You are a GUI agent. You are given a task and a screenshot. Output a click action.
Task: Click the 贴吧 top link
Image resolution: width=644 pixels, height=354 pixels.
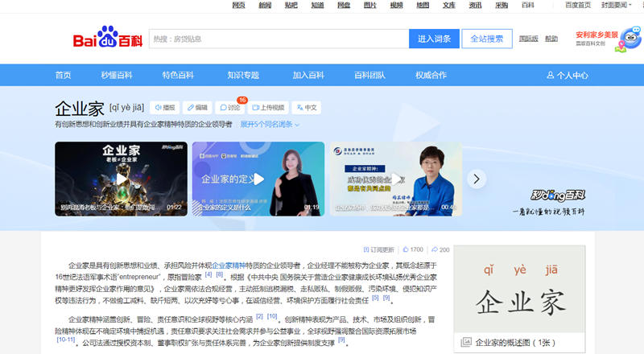tap(291, 5)
